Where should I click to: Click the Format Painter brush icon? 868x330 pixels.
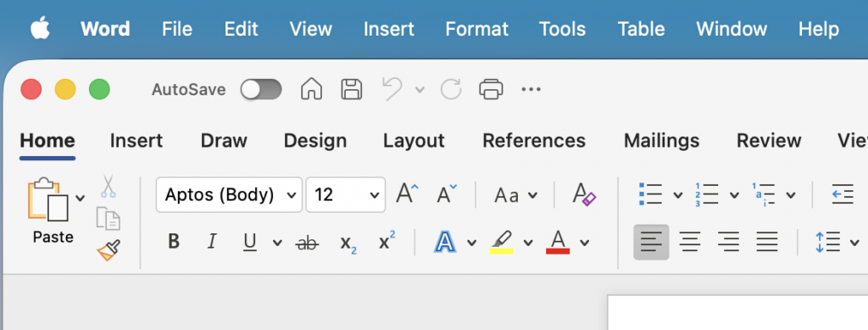pos(109,250)
